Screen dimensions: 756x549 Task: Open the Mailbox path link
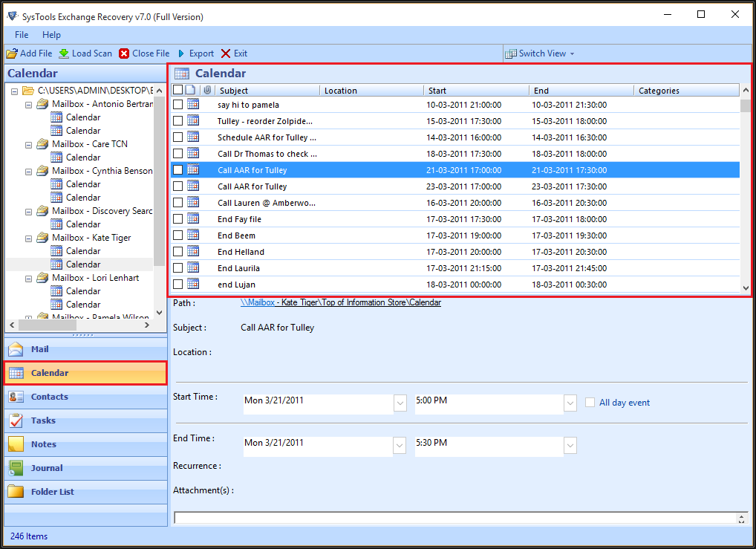tap(340, 302)
